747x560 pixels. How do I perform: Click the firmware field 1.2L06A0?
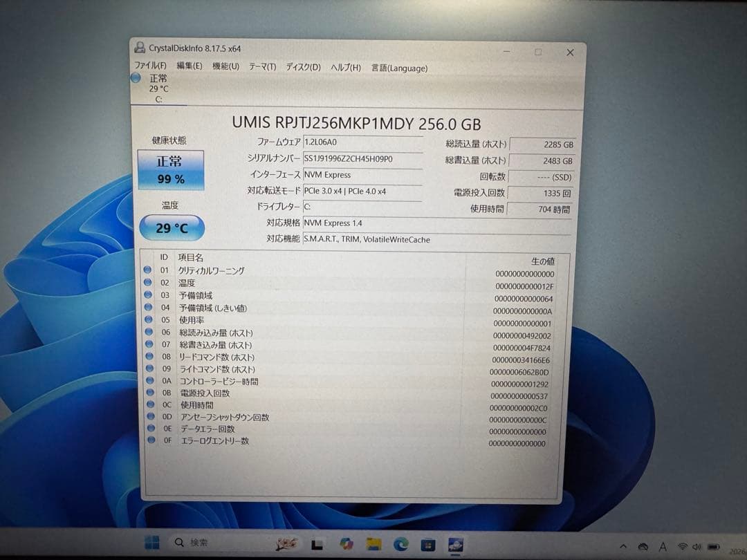pos(362,142)
